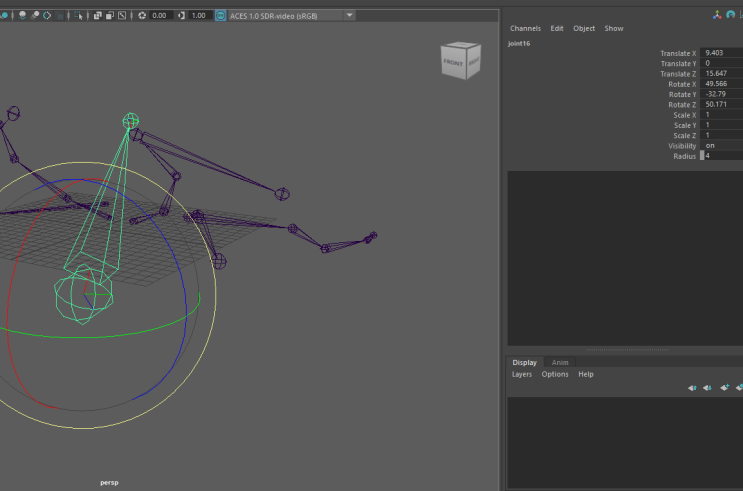Image resolution: width=743 pixels, height=491 pixels.
Task: Open the layer editor Help menu
Action: coord(586,374)
